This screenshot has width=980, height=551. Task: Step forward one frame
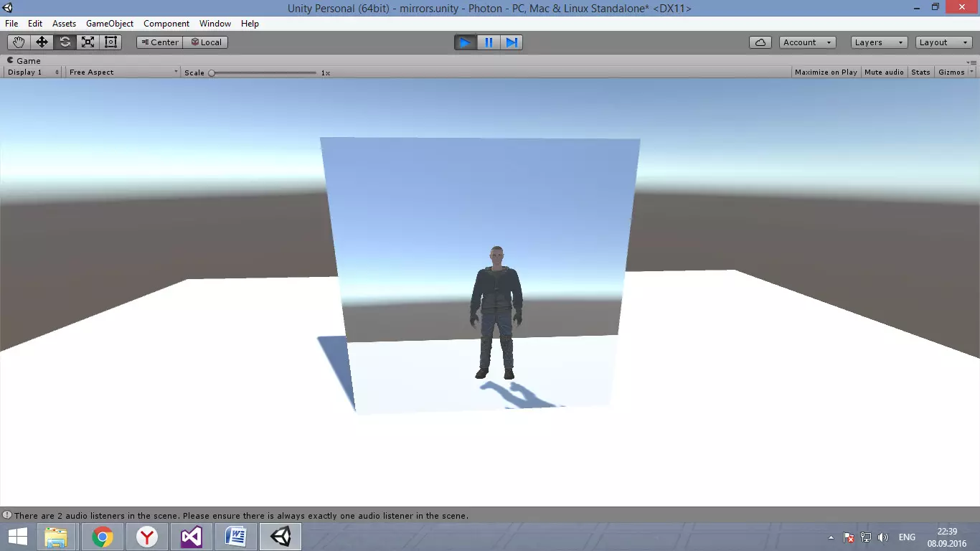512,42
